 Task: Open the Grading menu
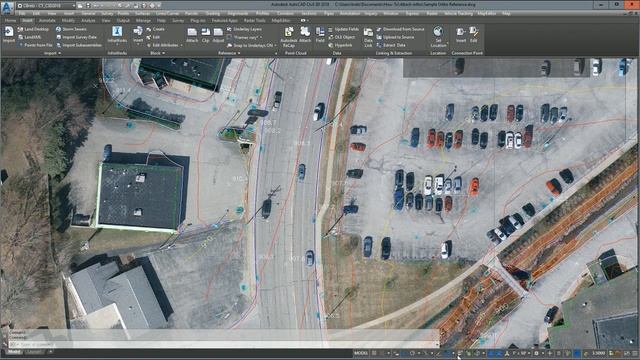[x=213, y=13]
